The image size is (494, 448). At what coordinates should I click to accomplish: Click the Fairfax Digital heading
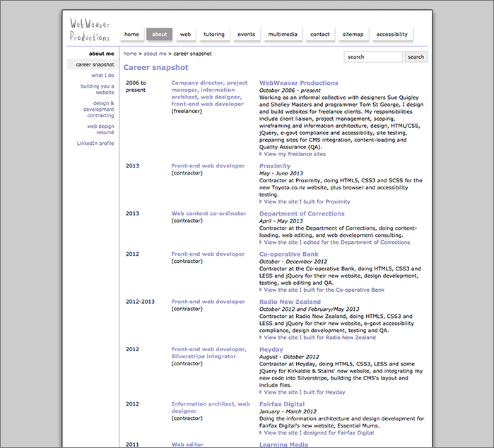click(x=282, y=404)
